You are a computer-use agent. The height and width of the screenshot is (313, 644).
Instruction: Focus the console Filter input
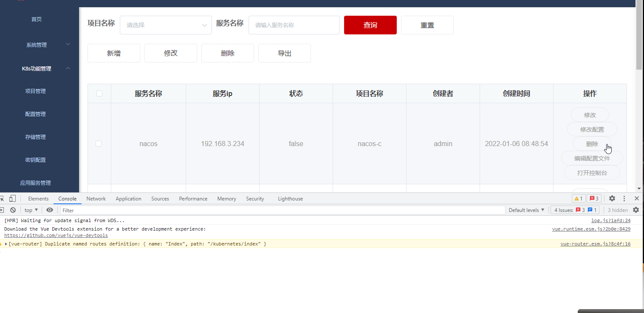pos(282,210)
